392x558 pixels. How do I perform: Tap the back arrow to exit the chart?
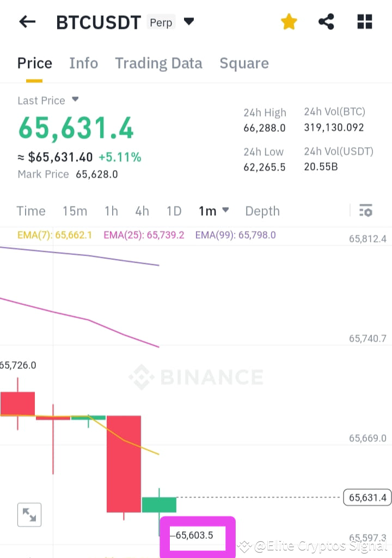point(27,21)
